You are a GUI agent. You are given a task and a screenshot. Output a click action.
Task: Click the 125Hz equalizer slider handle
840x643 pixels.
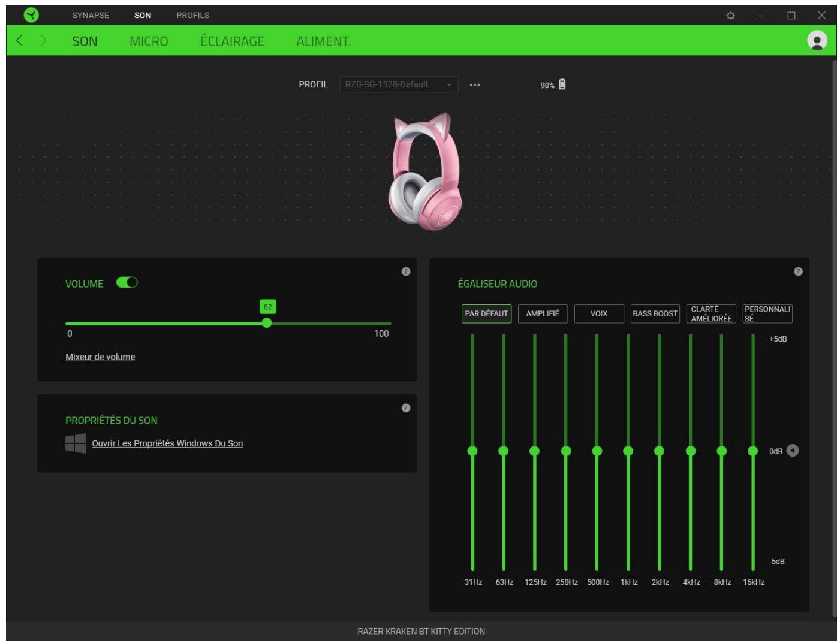(x=535, y=451)
